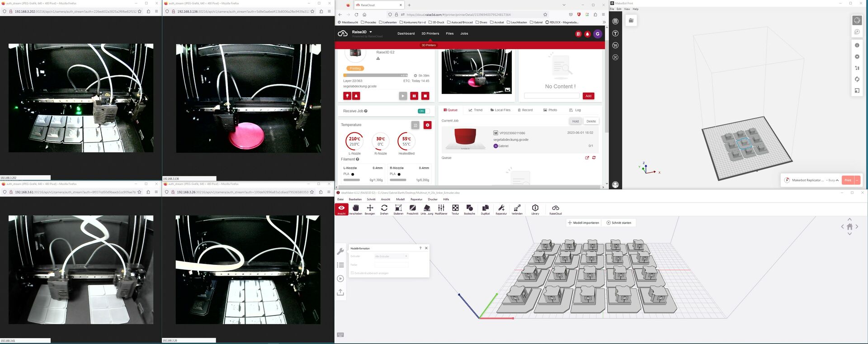This screenshot has height=344, width=868.
Task: Click the Verbinden connect tool
Action: (517, 209)
